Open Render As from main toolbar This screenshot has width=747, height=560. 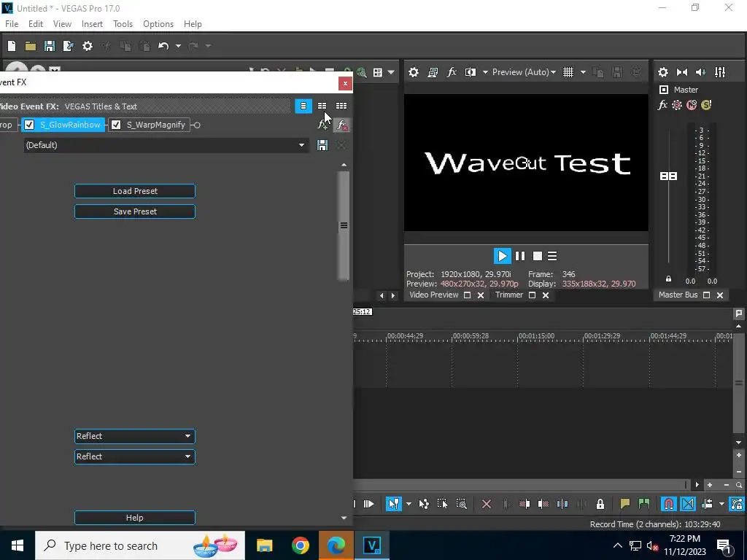[x=69, y=46]
